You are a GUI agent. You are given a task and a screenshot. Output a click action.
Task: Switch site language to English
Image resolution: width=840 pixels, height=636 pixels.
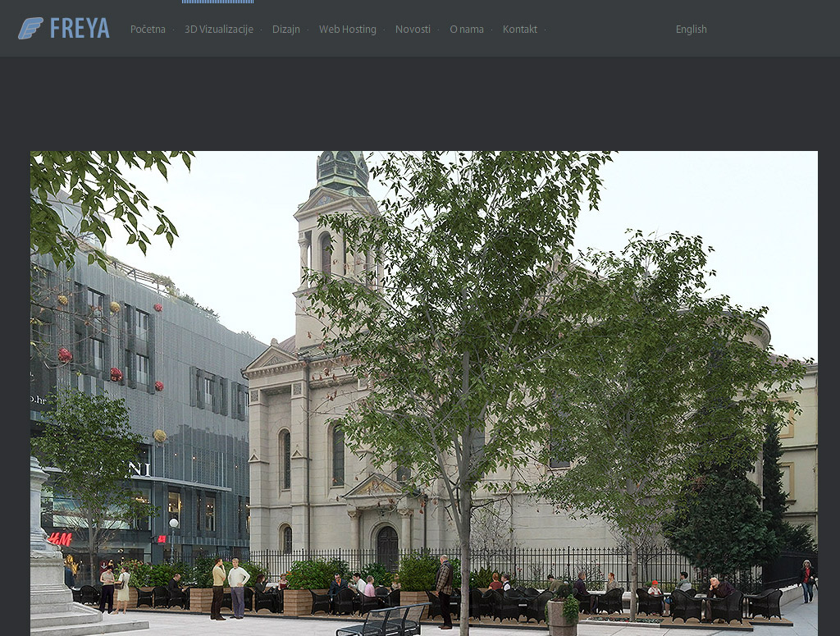coord(691,30)
